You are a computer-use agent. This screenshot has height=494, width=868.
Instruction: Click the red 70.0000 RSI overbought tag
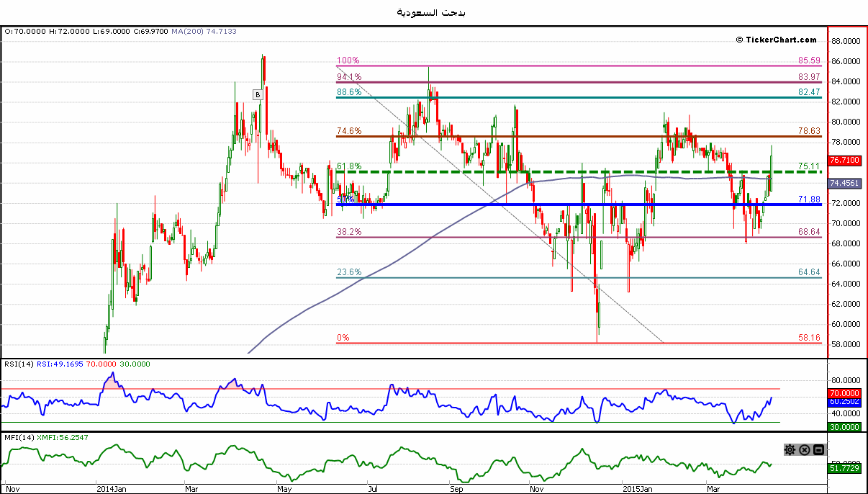pyautogui.click(x=844, y=392)
